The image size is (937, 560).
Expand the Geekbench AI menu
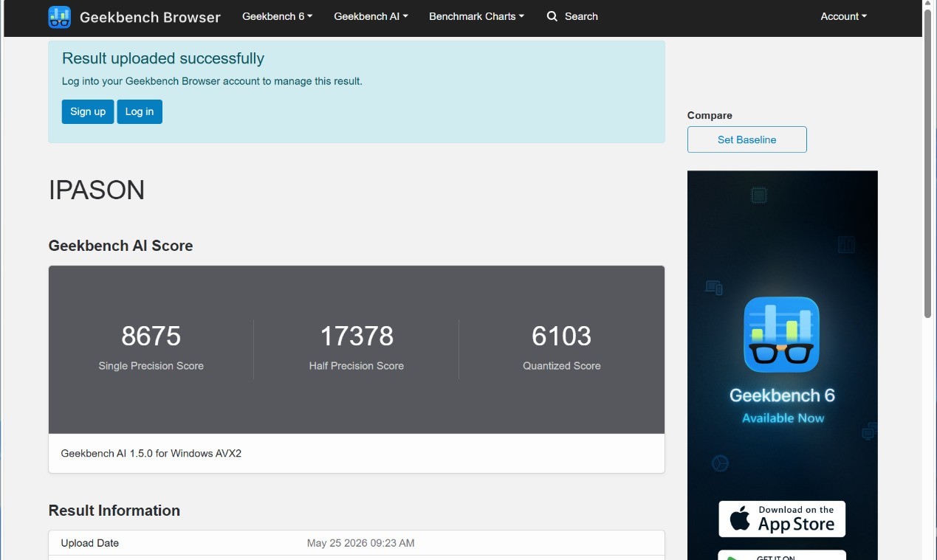[371, 16]
